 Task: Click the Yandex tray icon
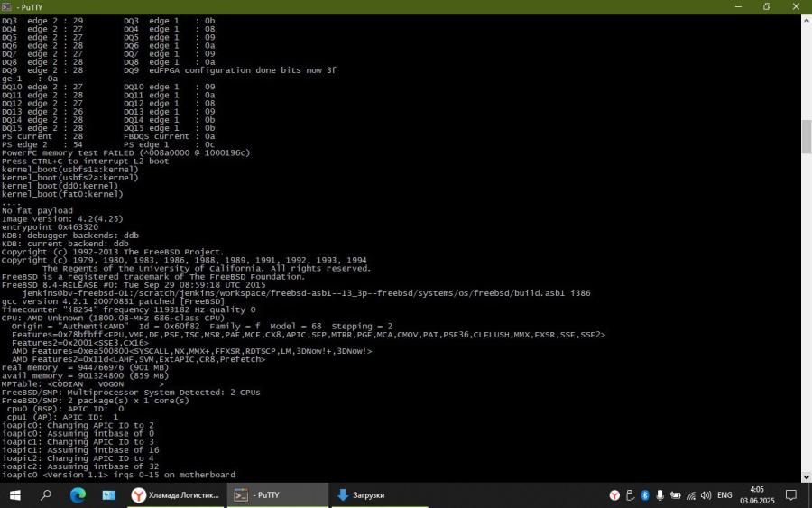[615, 494]
